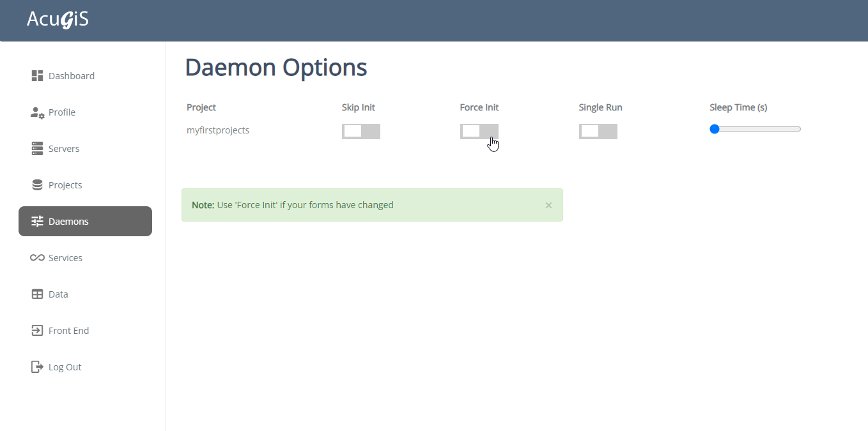Click the Front End arrow icon
868x431 pixels.
coord(37,331)
